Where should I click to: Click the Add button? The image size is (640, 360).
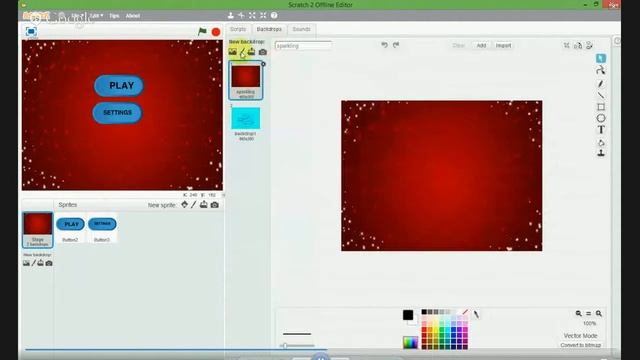coord(481,46)
